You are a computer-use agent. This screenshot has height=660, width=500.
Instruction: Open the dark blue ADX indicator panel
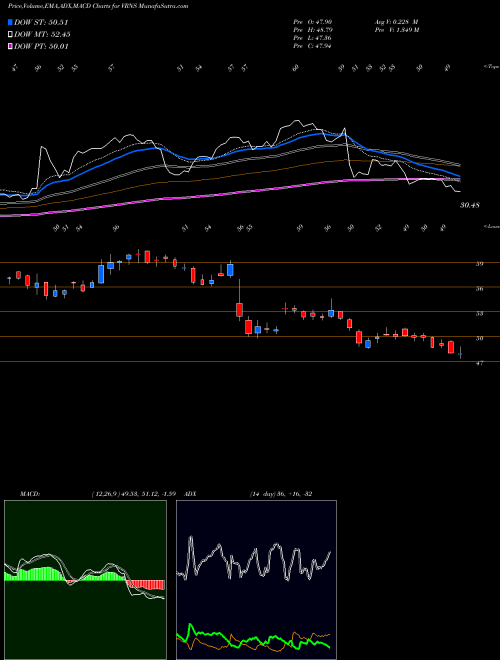tap(256, 580)
